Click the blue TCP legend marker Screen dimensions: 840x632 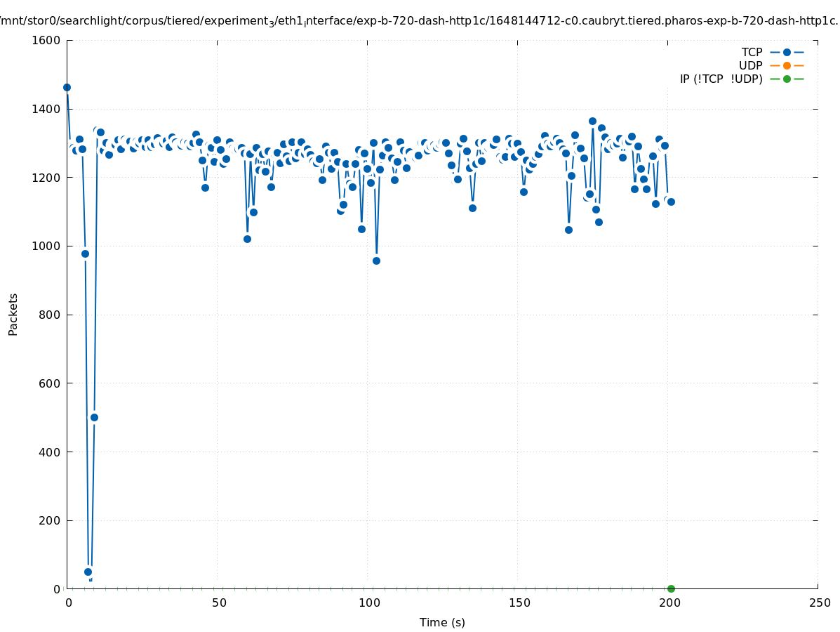click(787, 52)
